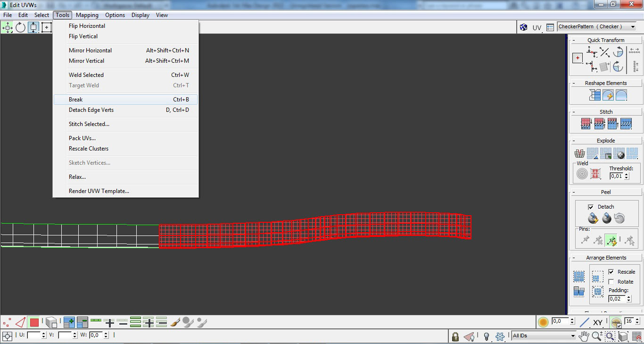Enable the Rotate checkbox

point(611,282)
